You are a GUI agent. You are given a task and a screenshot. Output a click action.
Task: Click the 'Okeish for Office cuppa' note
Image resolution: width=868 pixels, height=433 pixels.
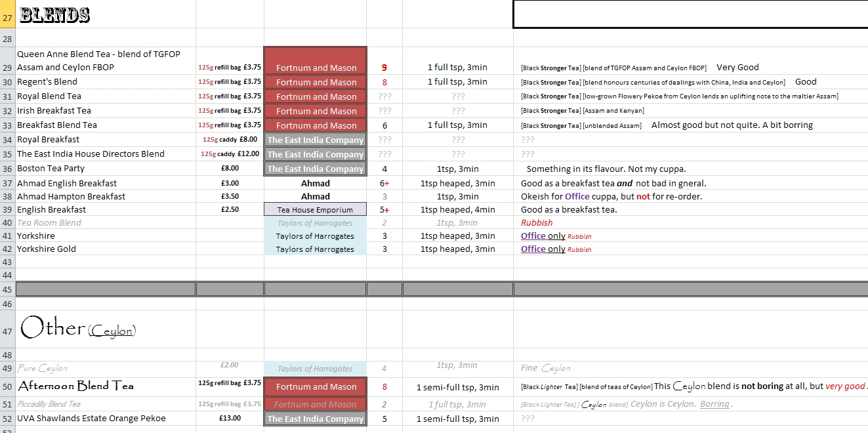coord(611,196)
